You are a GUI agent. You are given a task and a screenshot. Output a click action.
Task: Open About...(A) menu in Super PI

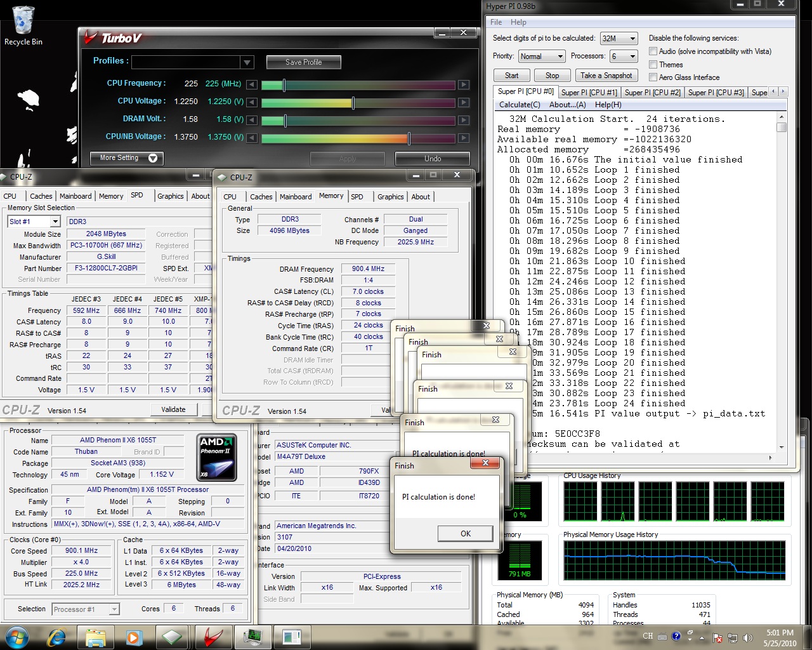[x=568, y=105]
